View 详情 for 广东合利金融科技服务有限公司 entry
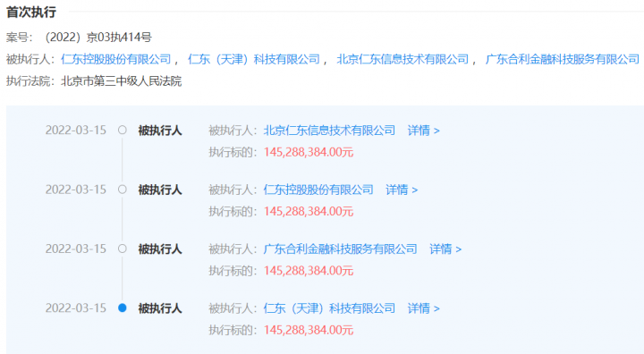This screenshot has height=354, width=644. point(445,249)
